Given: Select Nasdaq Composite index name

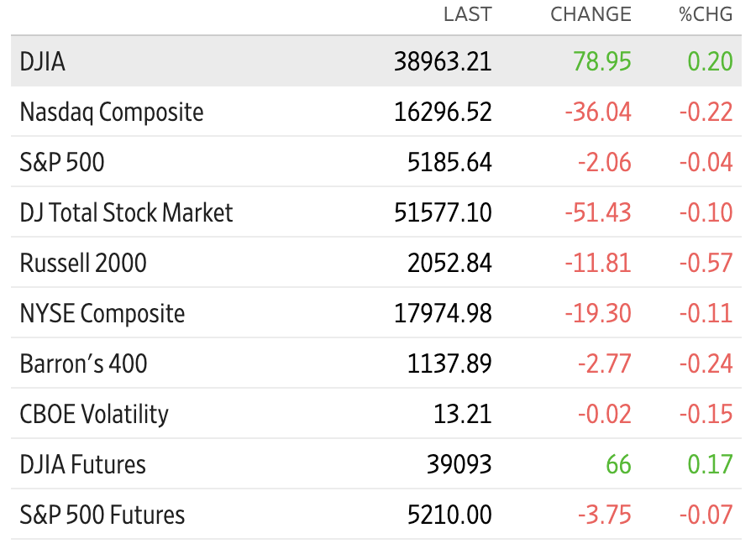Looking at the screenshot, I should point(112,112).
